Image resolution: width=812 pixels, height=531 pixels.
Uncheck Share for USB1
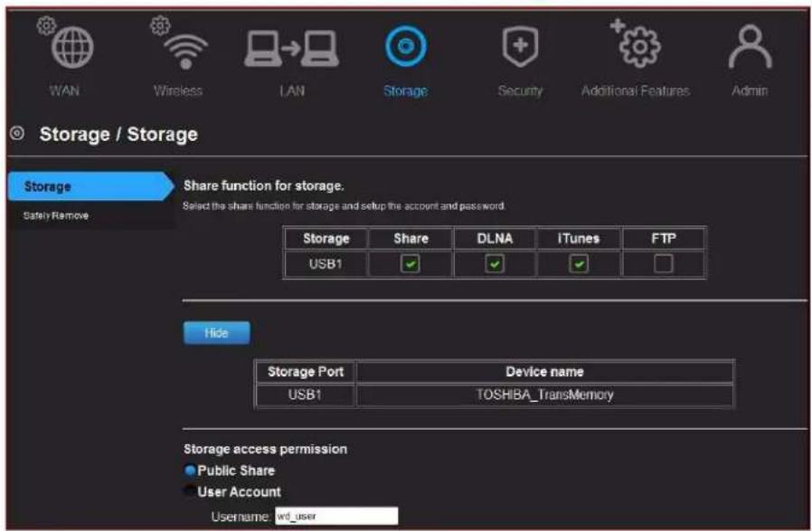[411, 264]
